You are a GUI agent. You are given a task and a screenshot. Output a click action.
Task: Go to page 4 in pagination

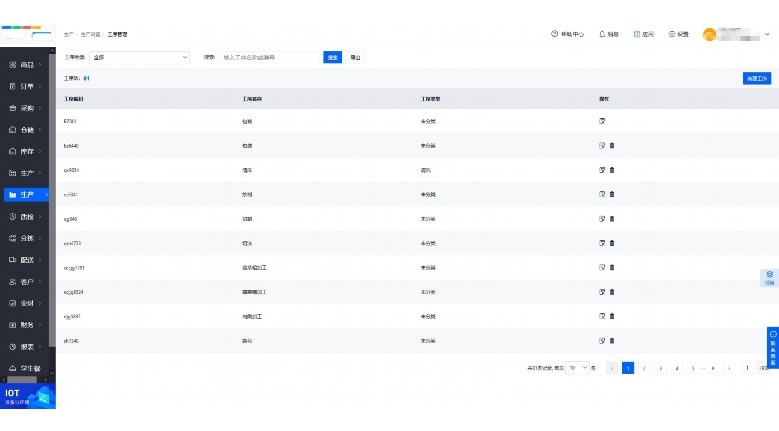click(677, 368)
